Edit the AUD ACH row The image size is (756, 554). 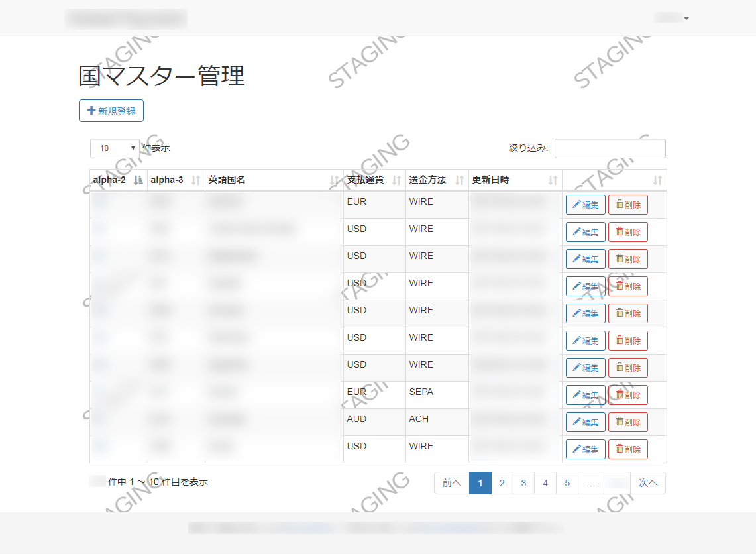(x=585, y=422)
